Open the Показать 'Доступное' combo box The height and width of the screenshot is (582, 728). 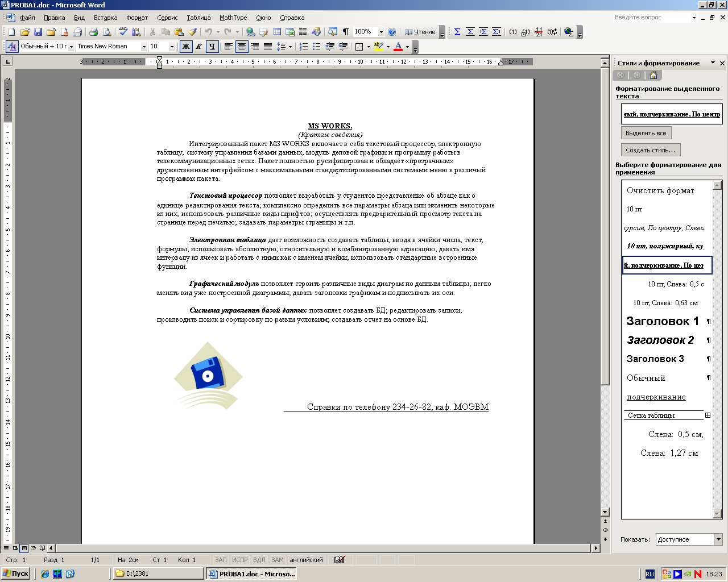689,539
